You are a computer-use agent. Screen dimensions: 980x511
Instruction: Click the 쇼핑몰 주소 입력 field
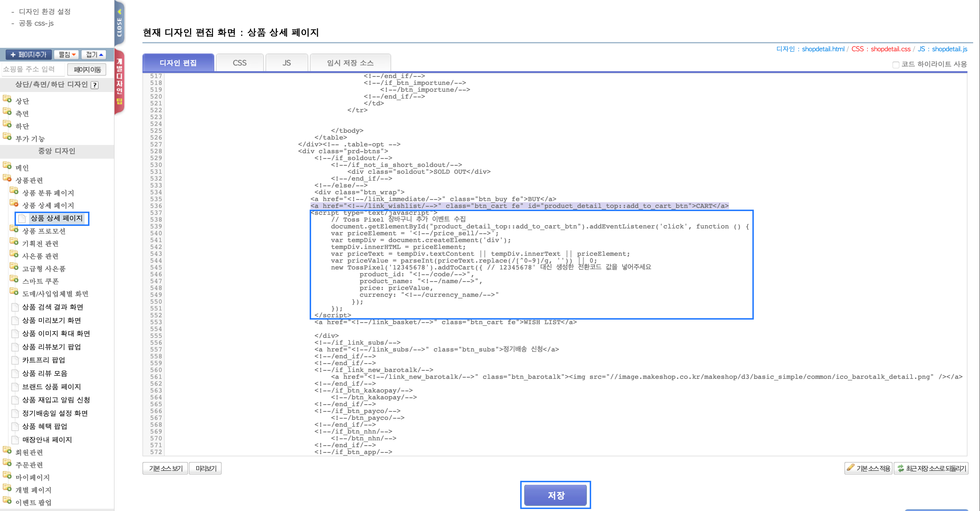tap(33, 69)
